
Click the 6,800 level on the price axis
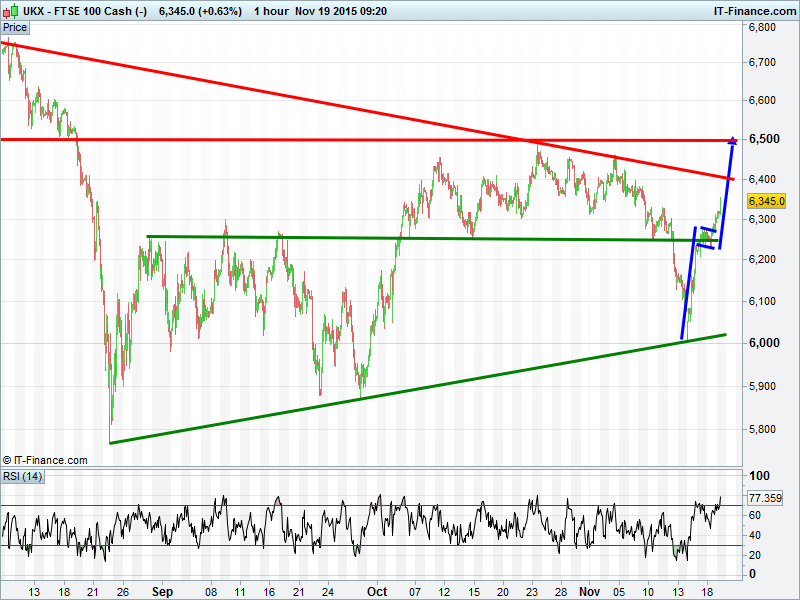click(x=763, y=28)
